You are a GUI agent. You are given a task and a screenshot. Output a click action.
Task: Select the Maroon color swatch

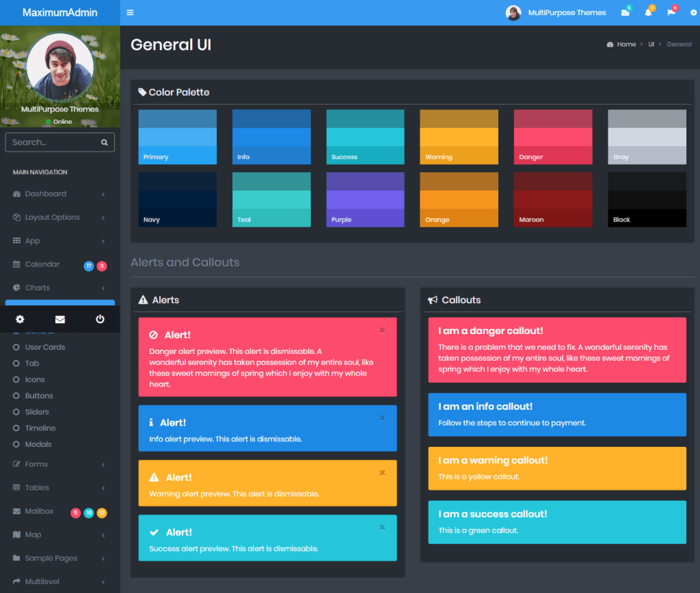coord(553,199)
